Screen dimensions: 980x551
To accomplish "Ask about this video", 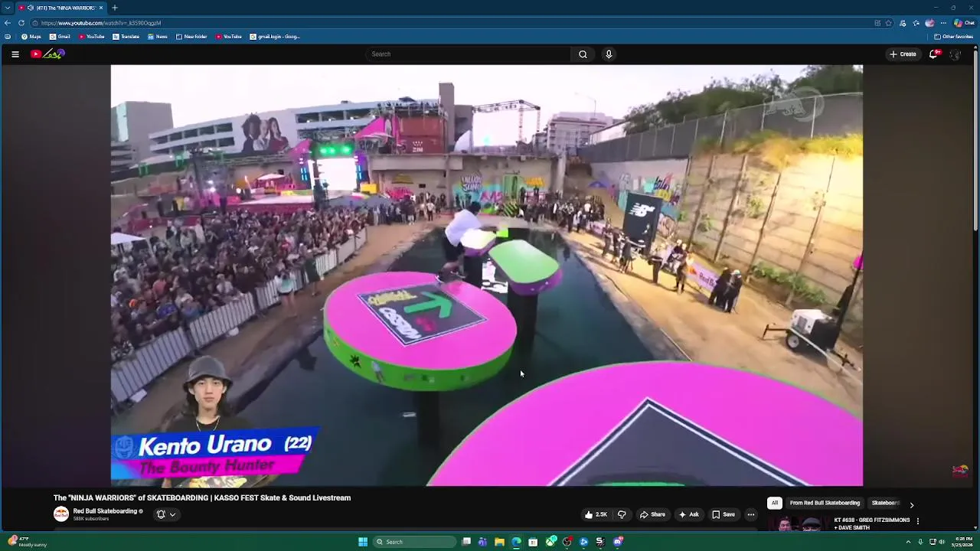I will point(688,514).
